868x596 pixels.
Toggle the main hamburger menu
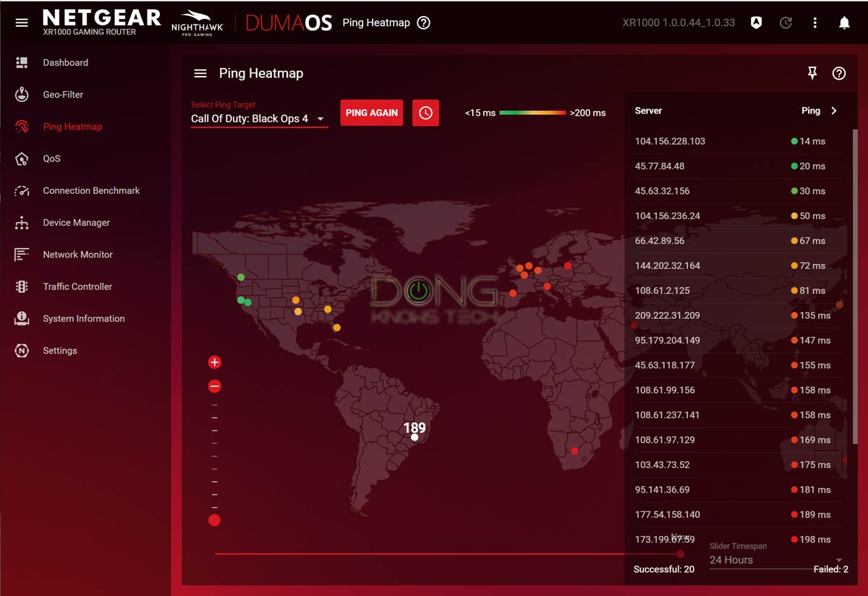coord(22,23)
